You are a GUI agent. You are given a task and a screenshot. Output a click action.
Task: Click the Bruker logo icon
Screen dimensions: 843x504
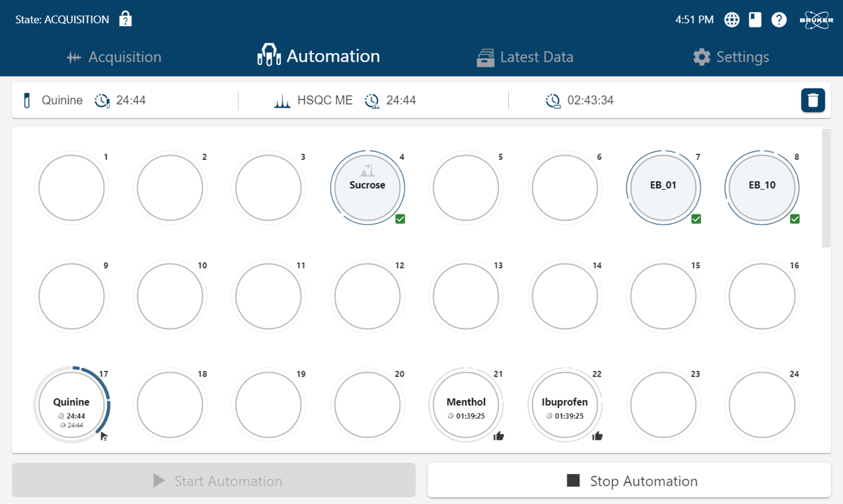(816, 20)
